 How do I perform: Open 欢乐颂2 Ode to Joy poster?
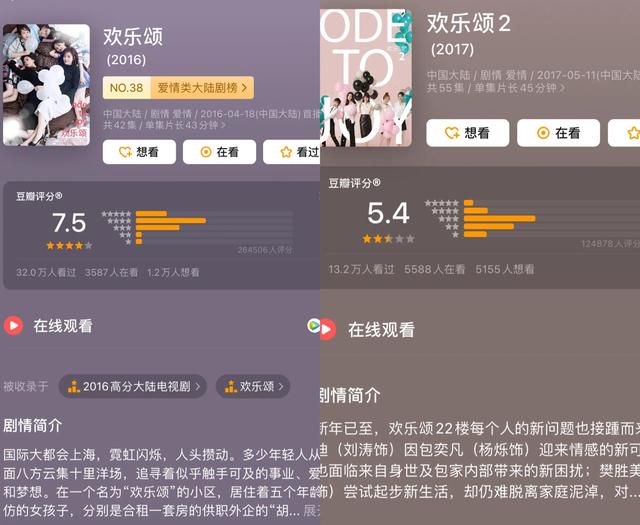pyautogui.click(x=366, y=78)
